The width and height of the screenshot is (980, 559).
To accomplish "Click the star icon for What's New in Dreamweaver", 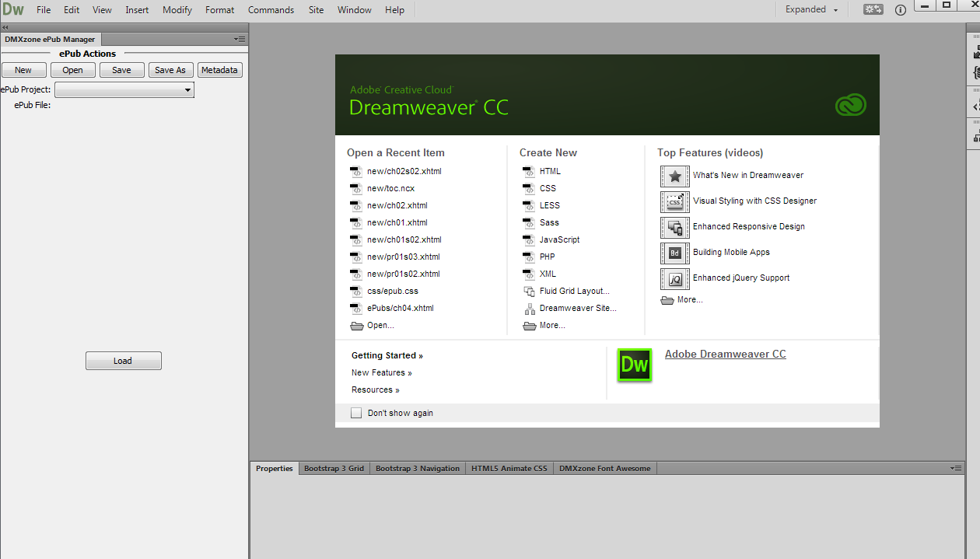I will [674, 176].
